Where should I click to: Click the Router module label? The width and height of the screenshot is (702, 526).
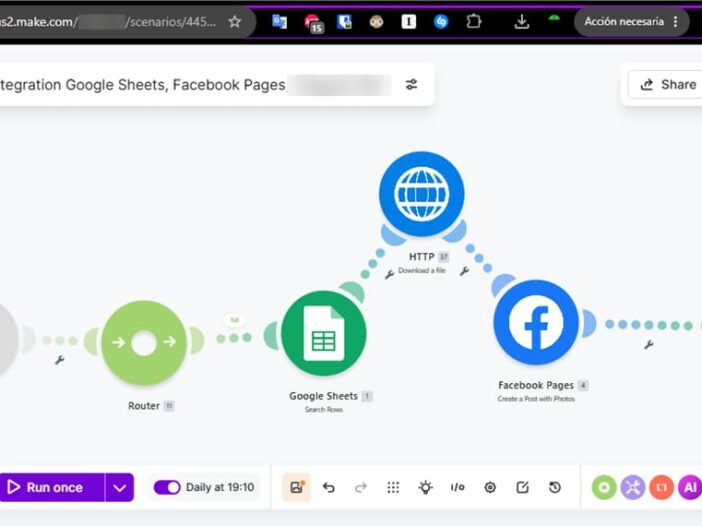click(144, 406)
